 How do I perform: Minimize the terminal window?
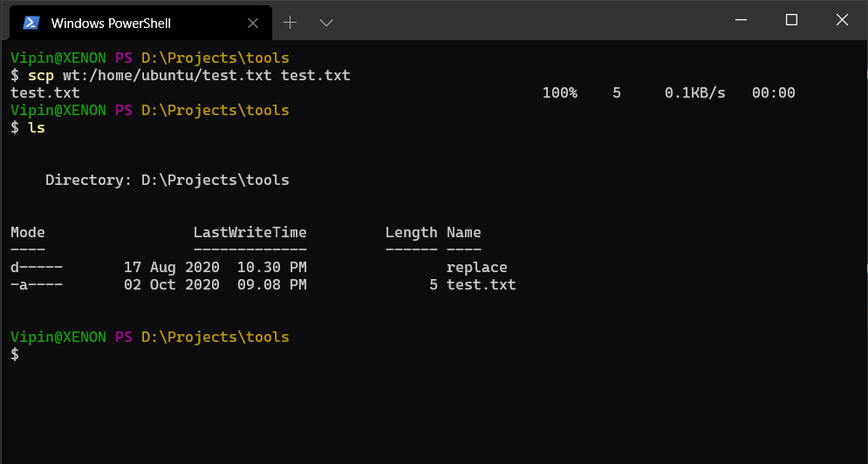741,20
